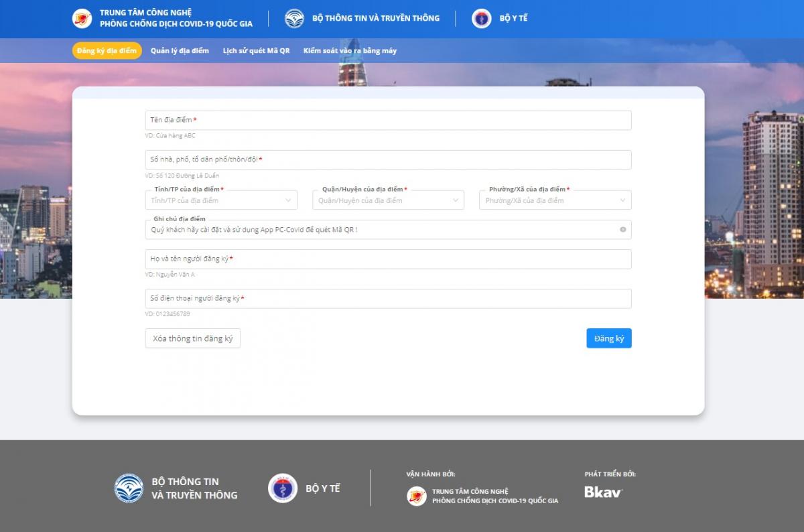Select the Đăng ký địa điểm tab
The width and height of the screenshot is (804, 532).
107,51
